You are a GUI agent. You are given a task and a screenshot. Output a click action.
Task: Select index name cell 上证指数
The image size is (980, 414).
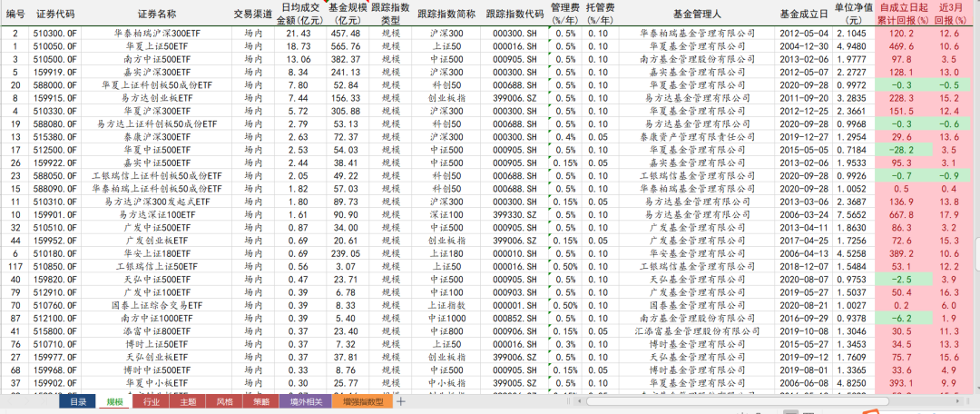pyautogui.click(x=446, y=305)
